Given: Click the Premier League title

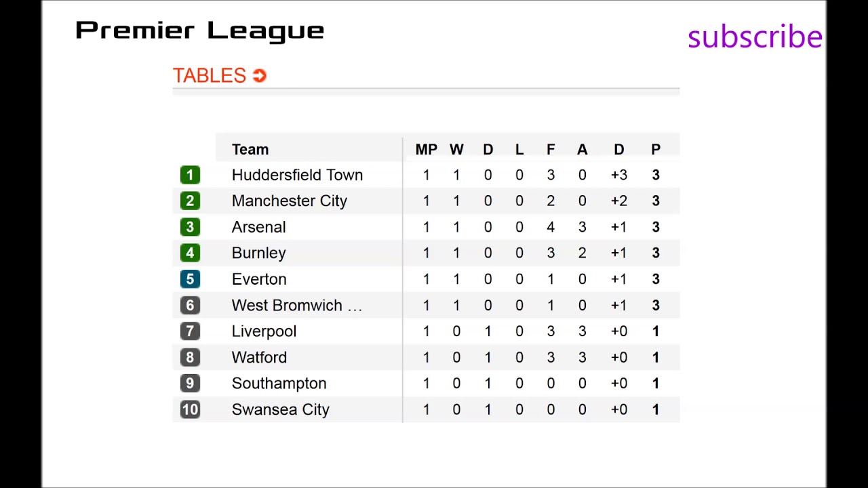Looking at the screenshot, I should tap(199, 31).
